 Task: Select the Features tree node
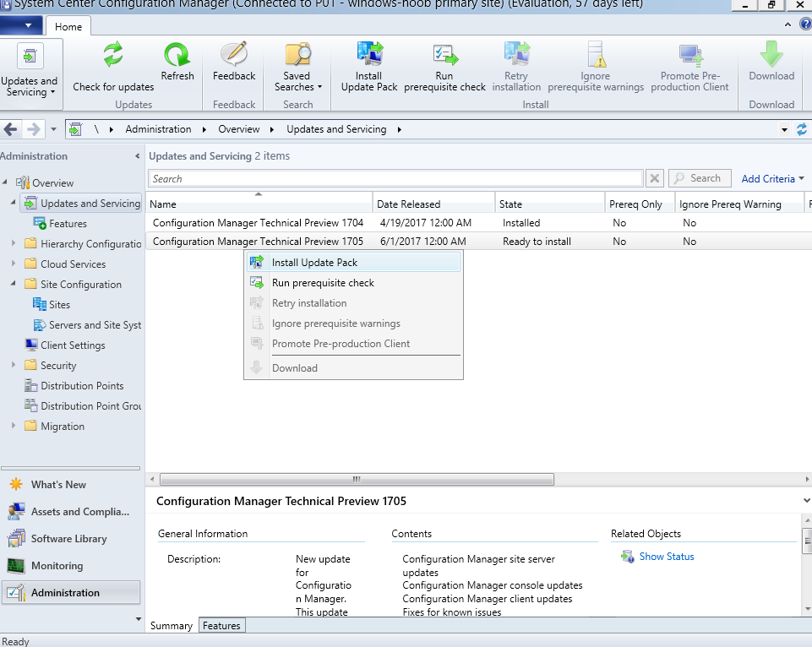coord(68,224)
